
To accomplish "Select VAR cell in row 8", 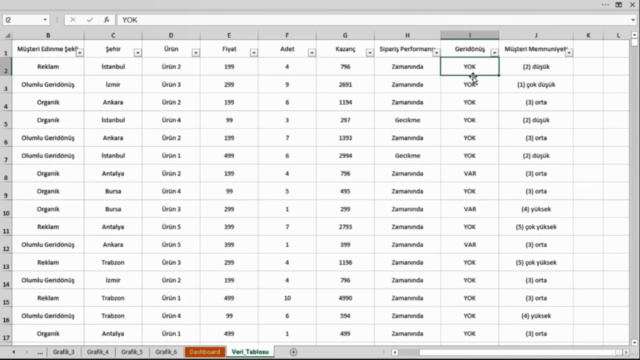I will tap(469, 173).
